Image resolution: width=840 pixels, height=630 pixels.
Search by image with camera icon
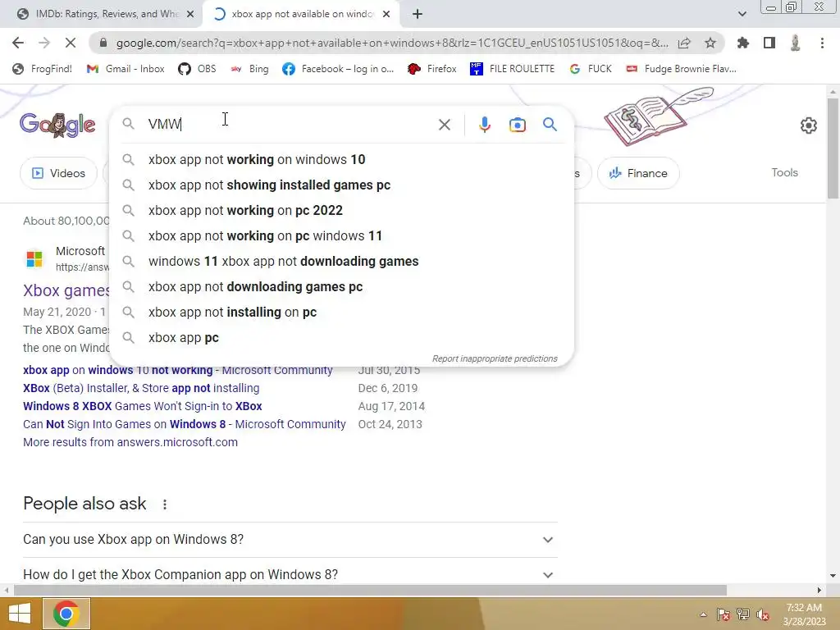[517, 125]
